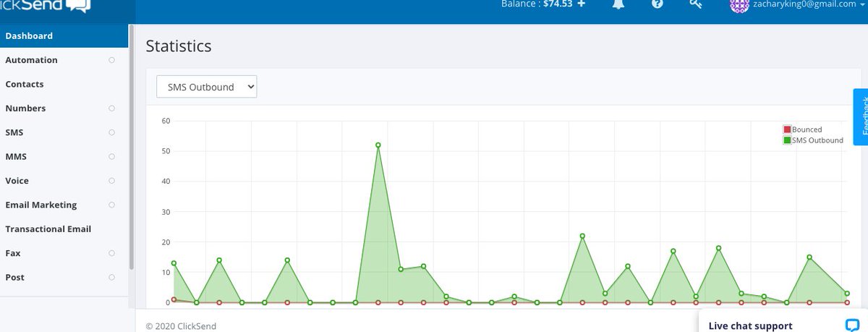This screenshot has height=332, width=868.
Task: Expand the SMS sidebar section
Action: click(x=111, y=132)
